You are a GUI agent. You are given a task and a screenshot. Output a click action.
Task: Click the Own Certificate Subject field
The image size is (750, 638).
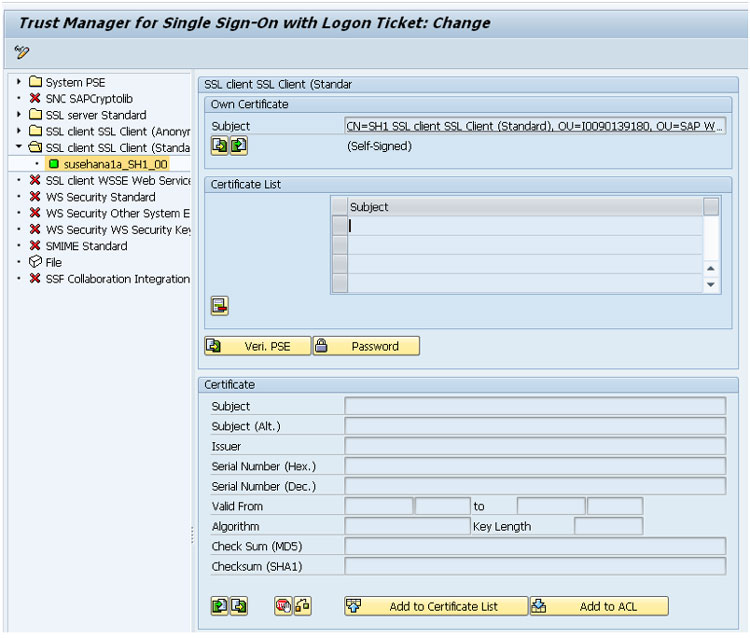click(535, 126)
